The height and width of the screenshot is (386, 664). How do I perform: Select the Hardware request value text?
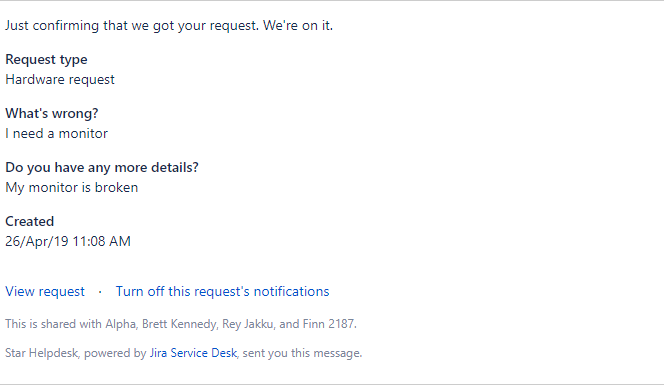point(60,80)
